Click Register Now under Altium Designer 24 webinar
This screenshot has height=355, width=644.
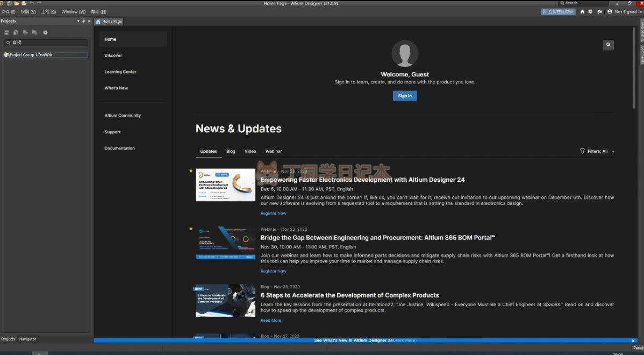(x=273, y=214)
